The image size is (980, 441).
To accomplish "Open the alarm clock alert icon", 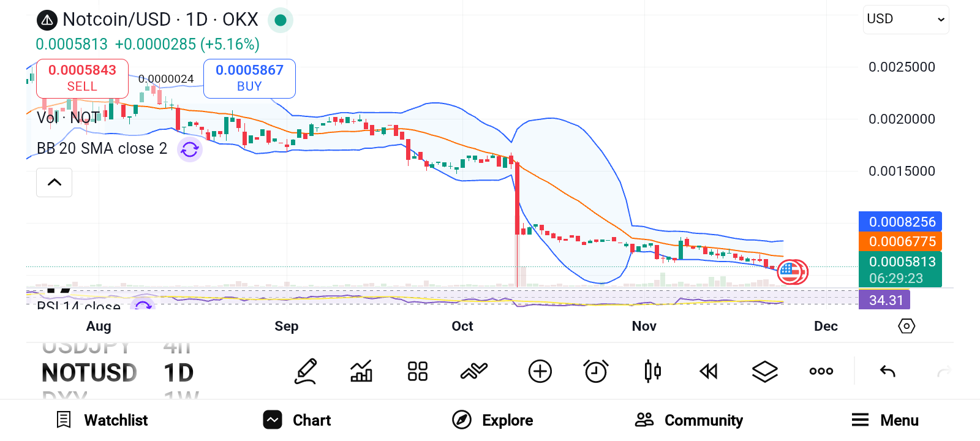I will click(596, 371).
